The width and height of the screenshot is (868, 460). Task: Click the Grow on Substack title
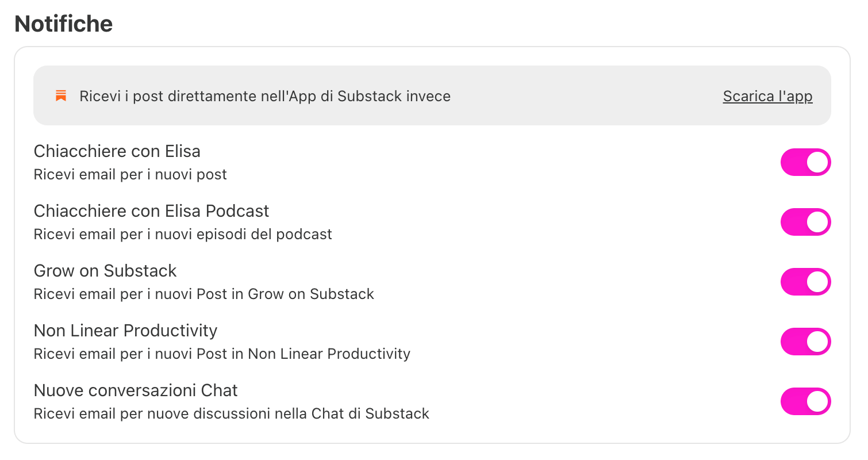tap(105, 271)
